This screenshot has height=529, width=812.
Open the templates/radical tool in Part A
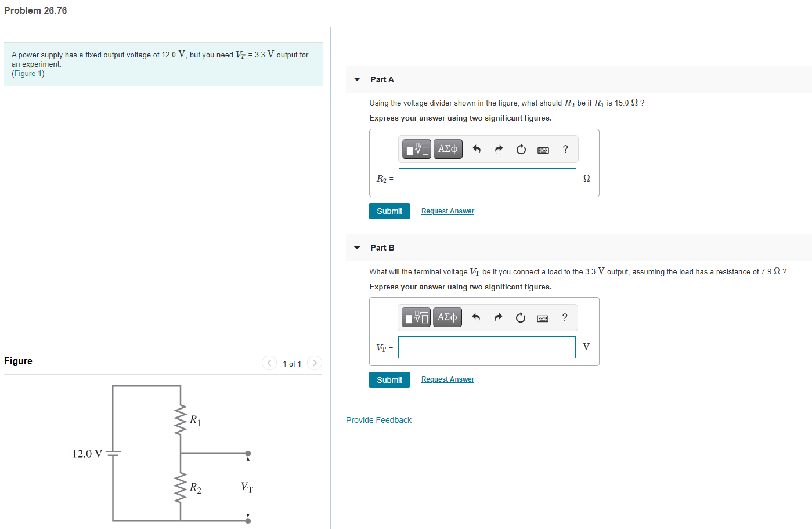(x=417, y=150)
